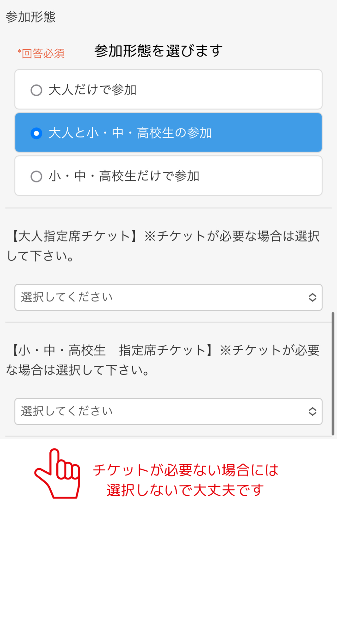
Task: Click the red pointing hand icon
Action: pos(58,474)
